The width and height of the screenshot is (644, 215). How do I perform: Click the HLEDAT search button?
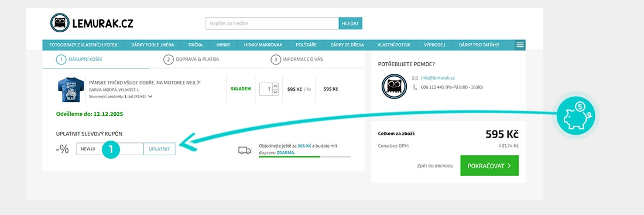pyautogui.click(x=350, y=23)
